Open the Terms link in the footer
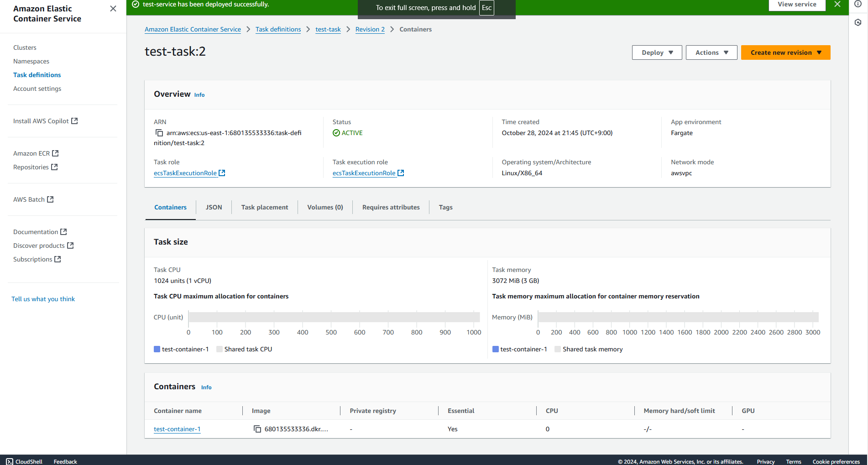The height and width of the screenshot is (465, 868). (x=794, y=461)
